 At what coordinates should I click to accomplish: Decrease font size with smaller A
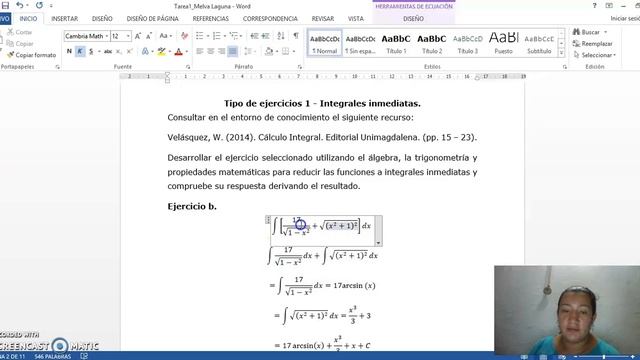point(149,36)
